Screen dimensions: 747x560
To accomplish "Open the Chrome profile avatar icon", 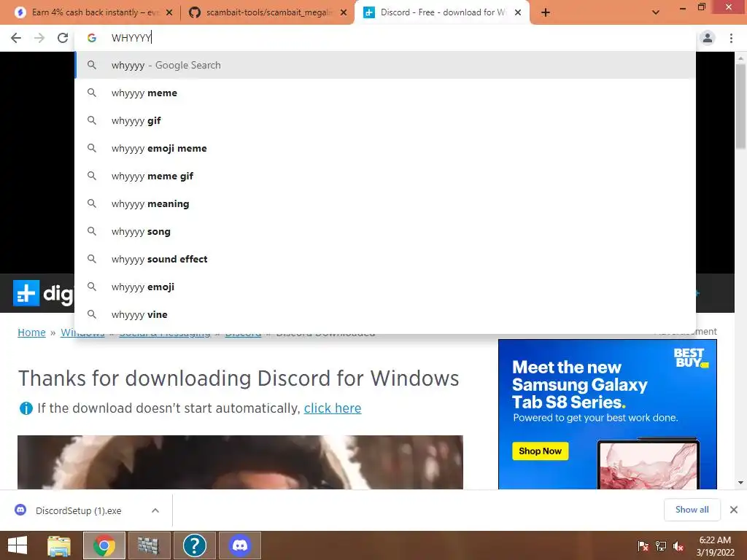I will click(708, 38).
